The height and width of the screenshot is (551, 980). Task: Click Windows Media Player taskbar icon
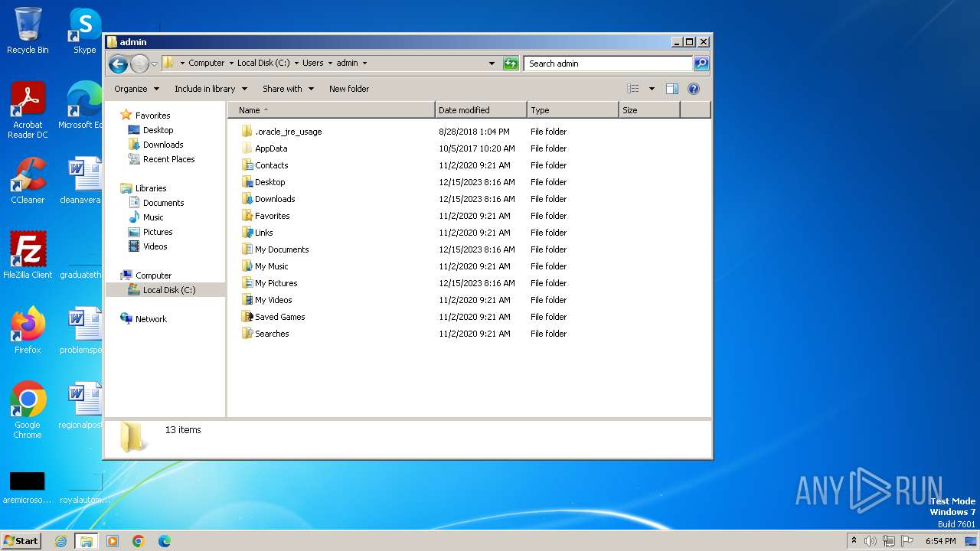[113, 541]
